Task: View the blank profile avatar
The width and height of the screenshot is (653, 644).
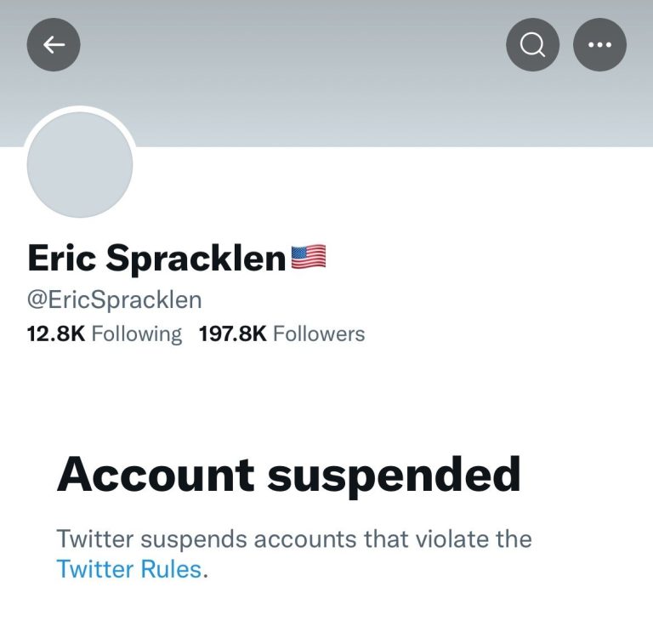Action: (x=80, y=165)
